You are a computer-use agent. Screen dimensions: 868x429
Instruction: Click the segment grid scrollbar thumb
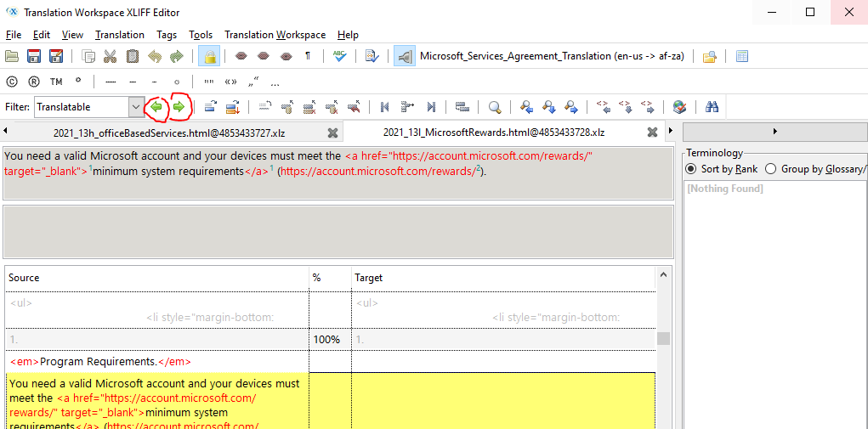click(663, 338)
